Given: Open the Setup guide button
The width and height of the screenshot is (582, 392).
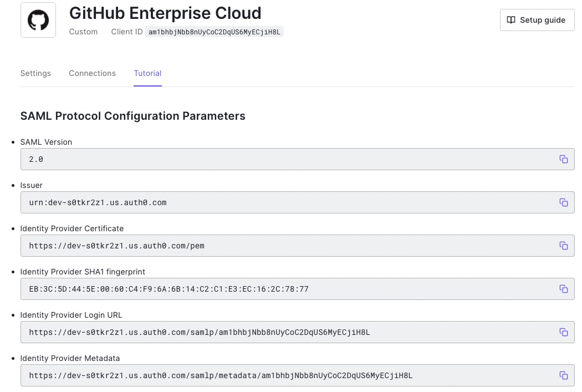Looking at the screenshot, I should pyautogui.click(x=537, y=20).
